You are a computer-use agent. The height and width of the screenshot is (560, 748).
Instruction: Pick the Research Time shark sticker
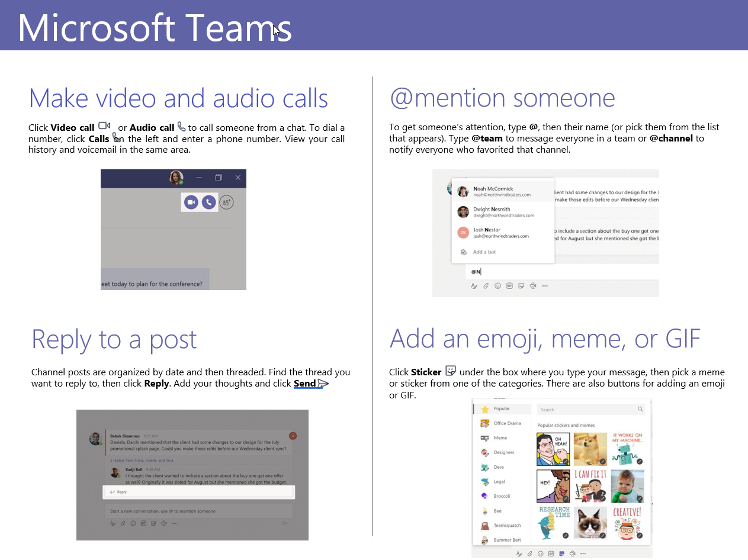(553, 523)
